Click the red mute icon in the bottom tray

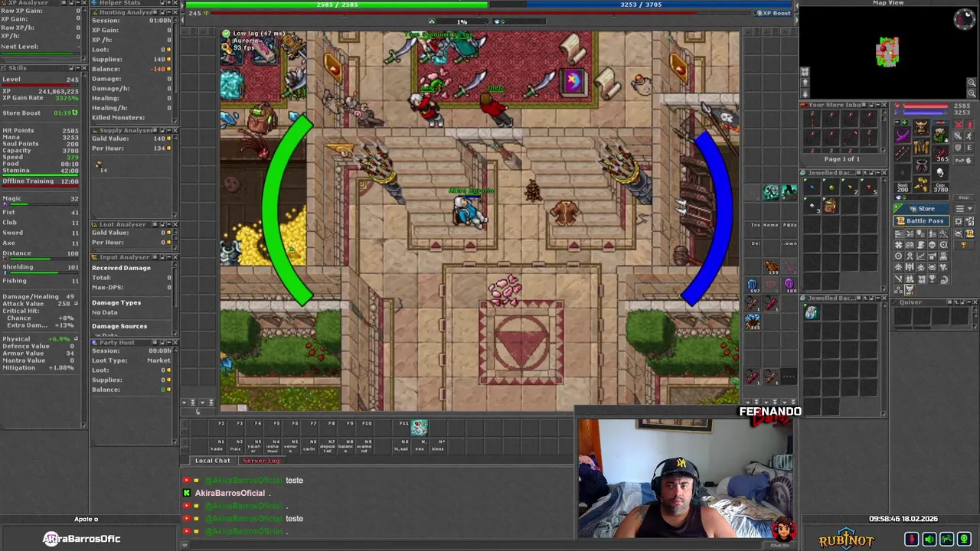pyautogui.click(x=912, y=539)
